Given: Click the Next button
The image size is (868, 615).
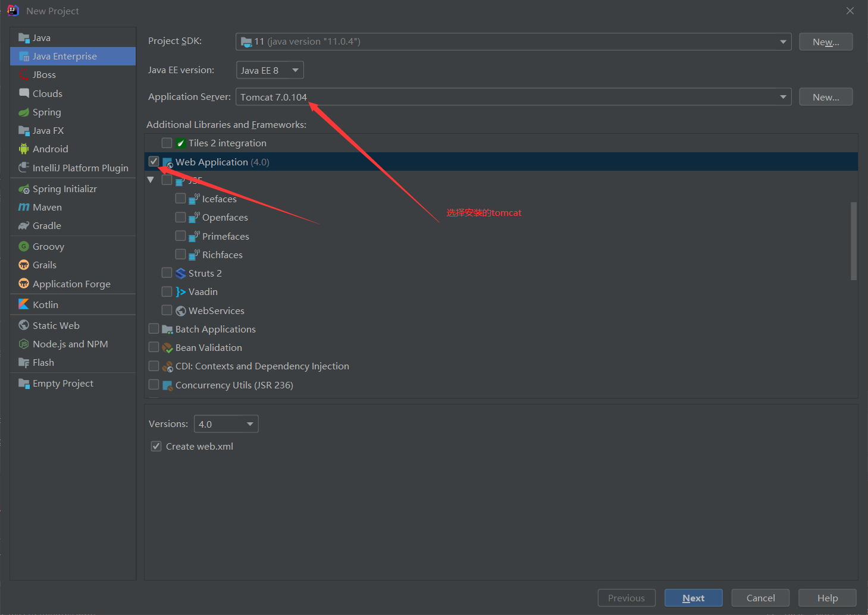Looking at the screenshot, I should click(x=694, y=598).
